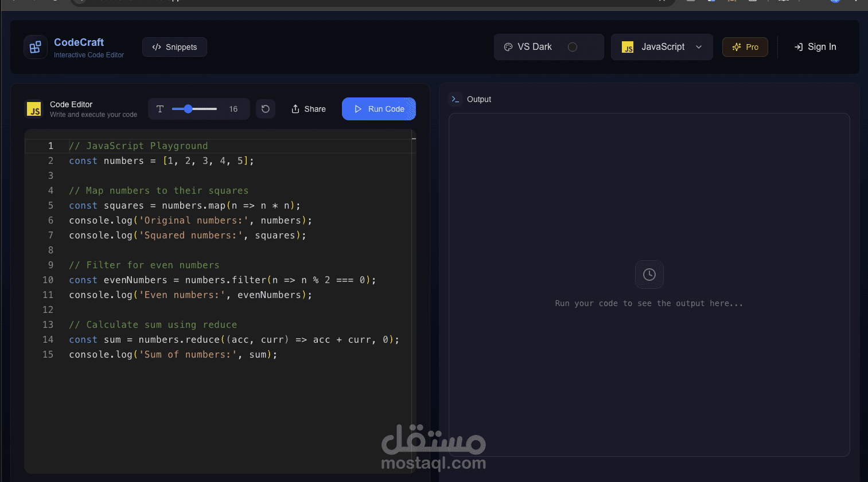Click the Sign In link
This screenshot has height=482, width=868.
pyautogui.click(x=815, y=46)
